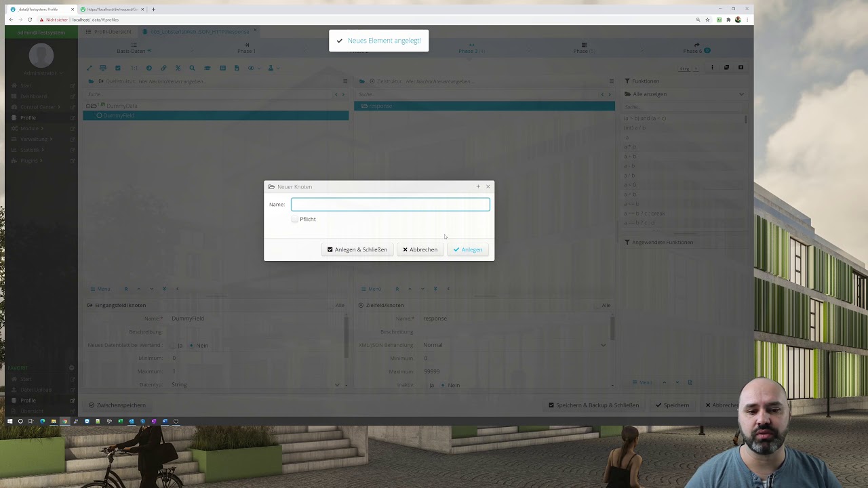Enable the Pflicht checkbox
Image resolution: width=868 pixels, height=488 pixels.
pos(295,219)
